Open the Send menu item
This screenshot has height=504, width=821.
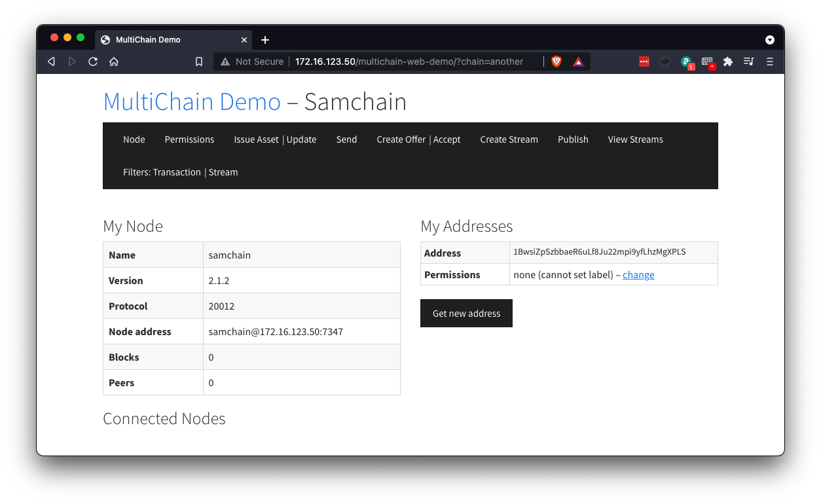347,139
